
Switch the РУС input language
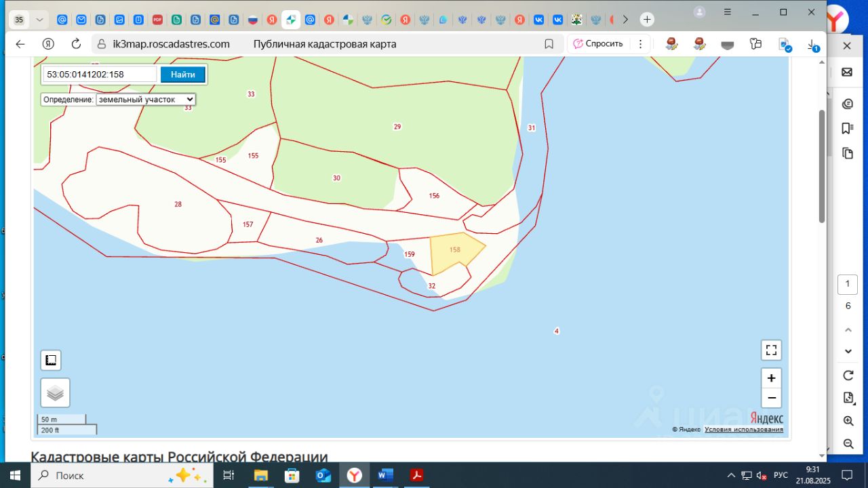tap(781, 475)
